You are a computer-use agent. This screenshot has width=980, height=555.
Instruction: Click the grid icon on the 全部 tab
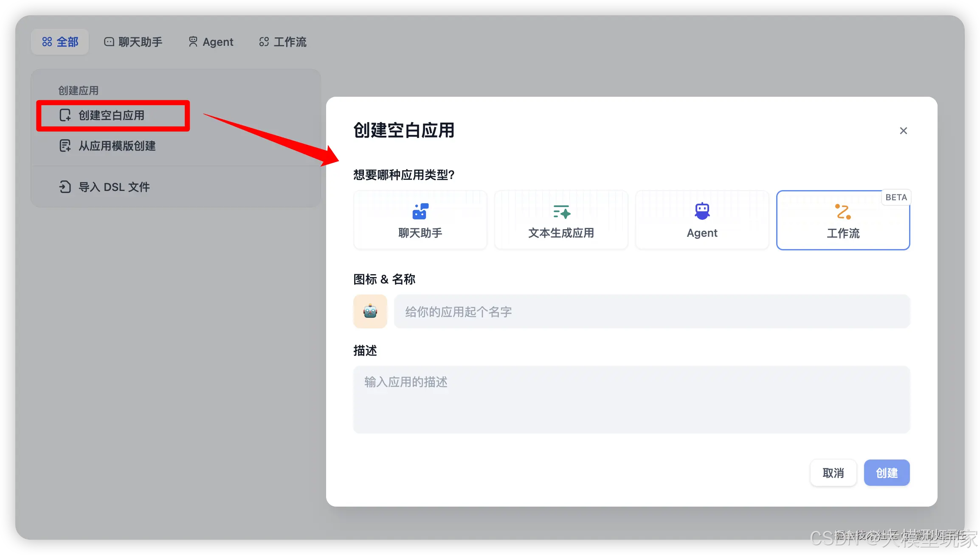click(x=48, y=41)
